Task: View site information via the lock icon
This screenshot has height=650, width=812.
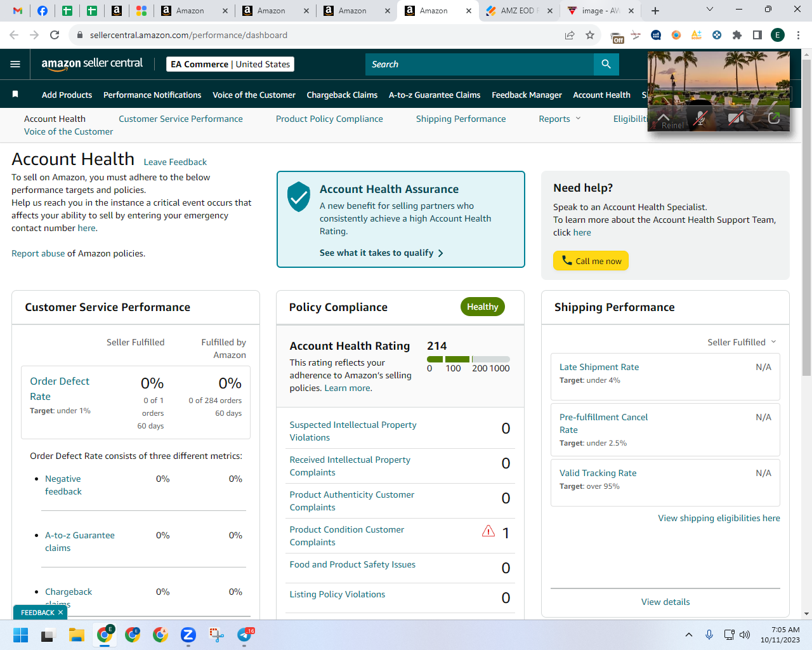Action: [80, 35]
